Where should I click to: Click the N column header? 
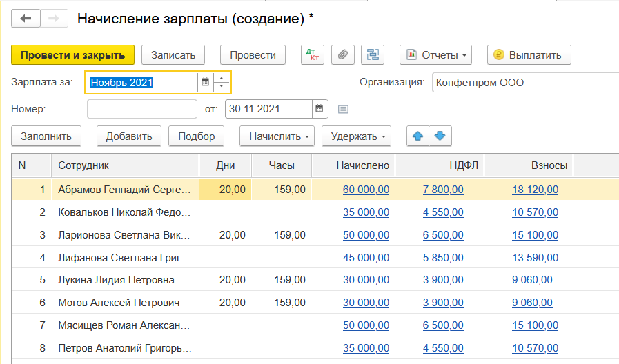pyautogui.click(x=31, y=165)
